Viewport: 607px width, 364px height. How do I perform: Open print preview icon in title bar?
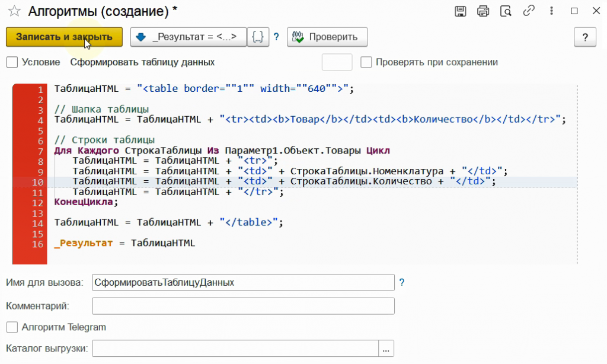coord(506,11)
